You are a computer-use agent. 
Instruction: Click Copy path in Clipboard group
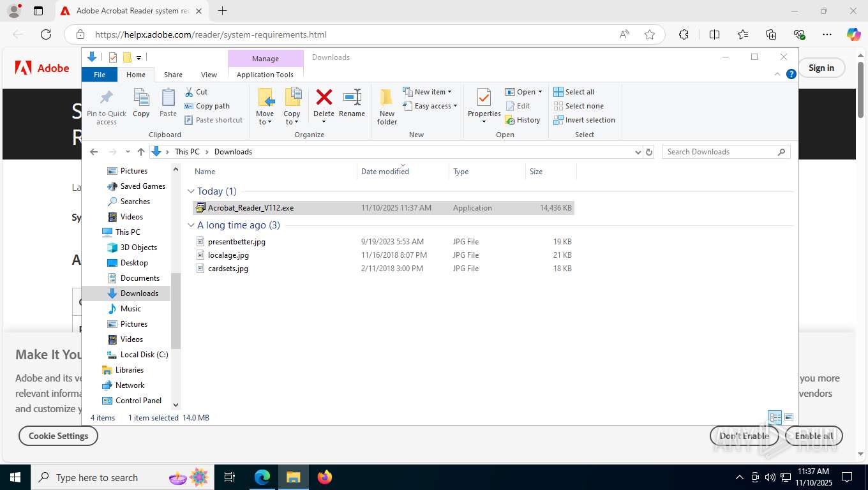[x=207, y=106]
